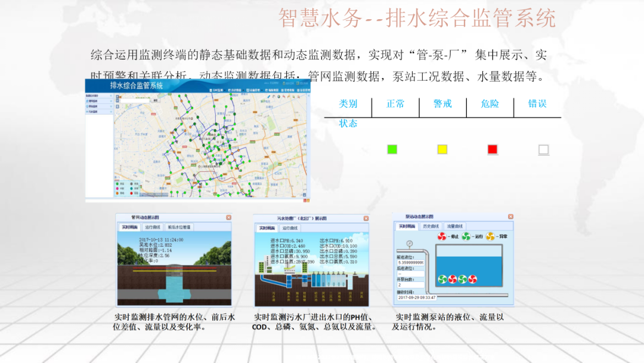
Task: Expand the first left sidebar panel
Action: tap(99, 96)
